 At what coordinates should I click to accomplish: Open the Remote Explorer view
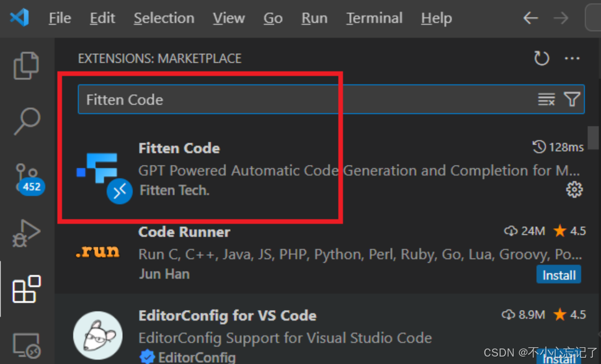coord(26,344)
